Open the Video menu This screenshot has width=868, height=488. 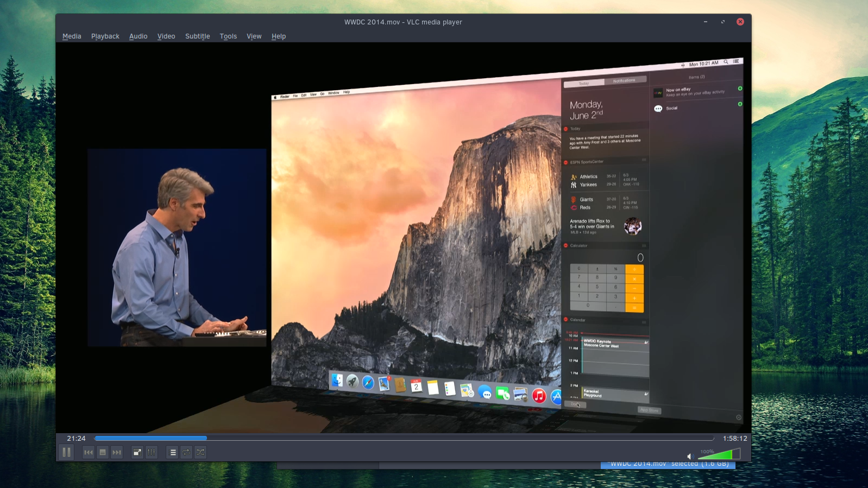point(166,36)
